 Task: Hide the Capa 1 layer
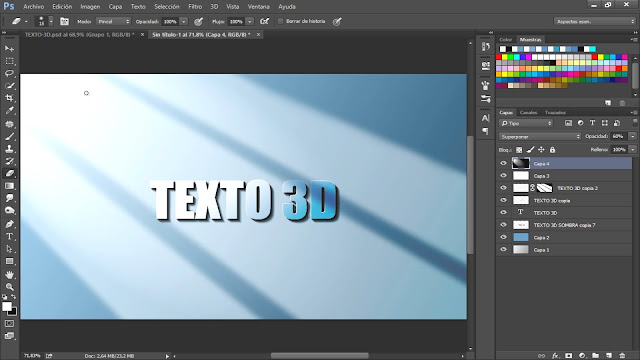click(503, 249)
